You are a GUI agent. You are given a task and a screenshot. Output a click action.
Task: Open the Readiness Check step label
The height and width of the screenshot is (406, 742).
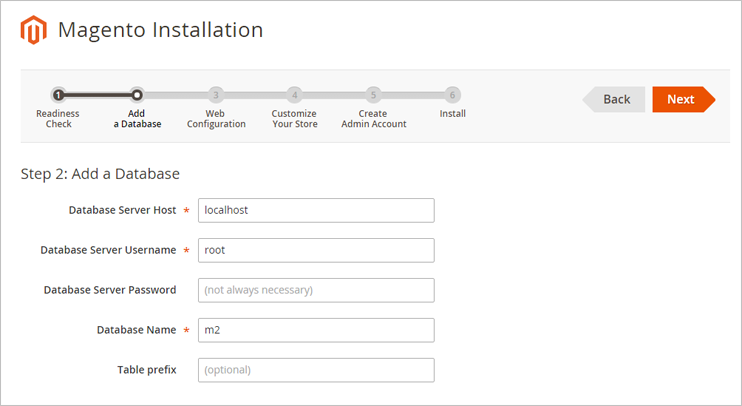tap(58, 119)
